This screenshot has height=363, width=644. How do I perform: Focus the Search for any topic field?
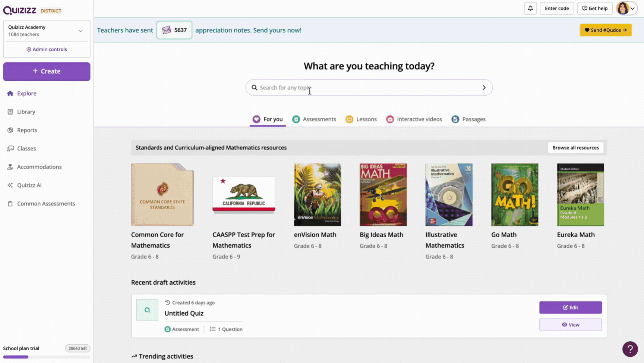pyautogui.click(x=369, y=87)
